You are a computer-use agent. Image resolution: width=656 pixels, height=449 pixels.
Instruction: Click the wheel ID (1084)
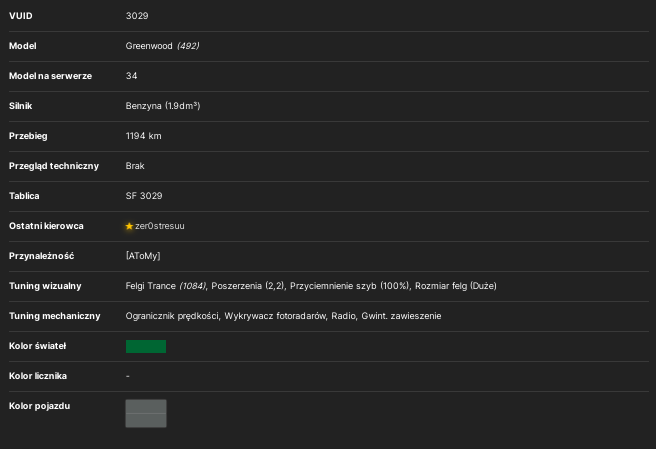(x=192, y=286)
